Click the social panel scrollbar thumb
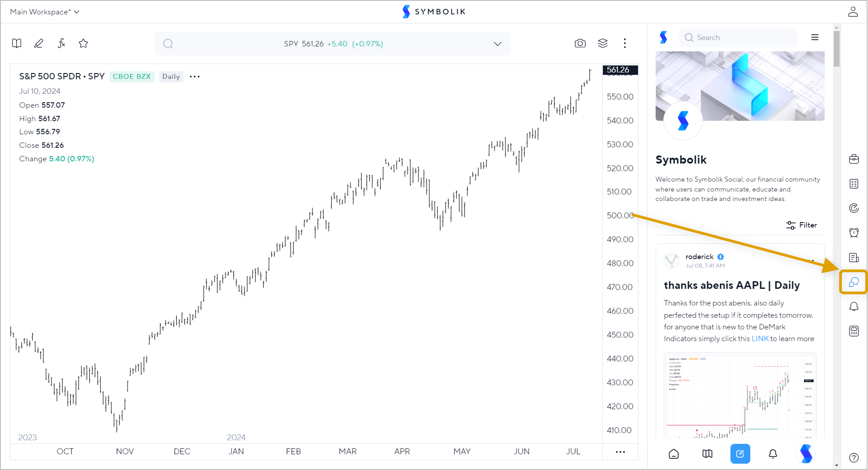Viewport: 868px width, 470px height. (x=836, y=49)
